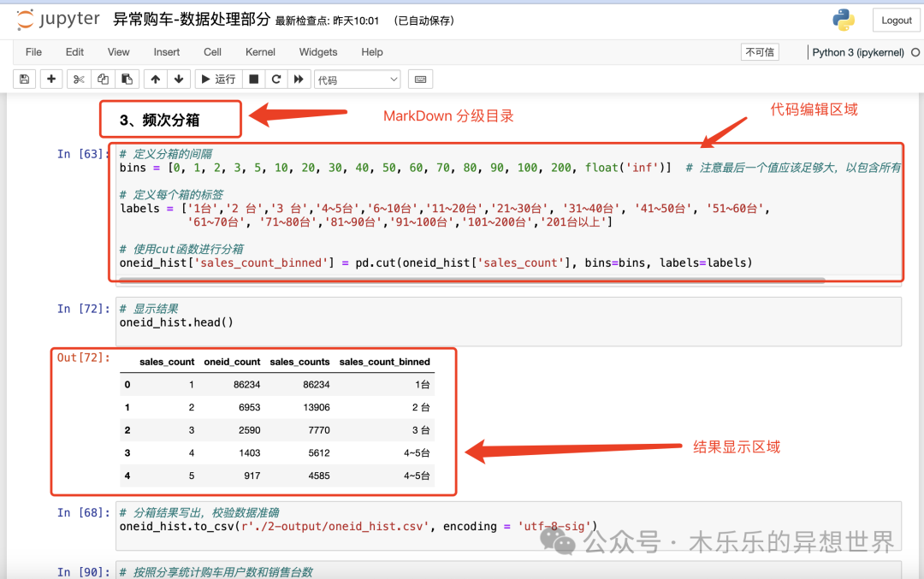Click the cell value 86234 under oneid_count
Viewport: 924px width, 579px height.
click(246, 385)
